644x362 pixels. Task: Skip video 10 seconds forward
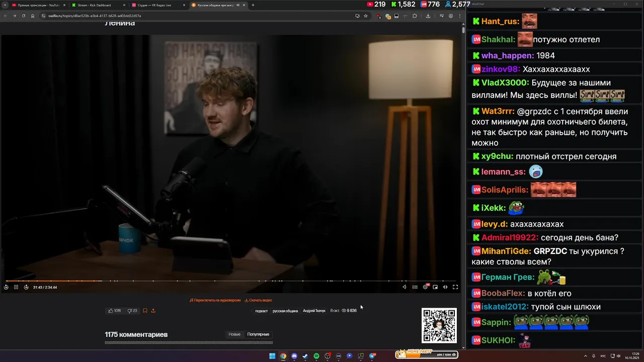coord(26,287)
